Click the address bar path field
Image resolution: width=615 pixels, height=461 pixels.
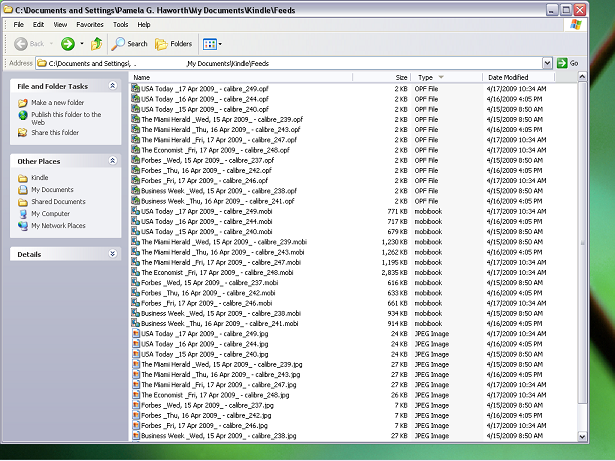tap(289, 63)
